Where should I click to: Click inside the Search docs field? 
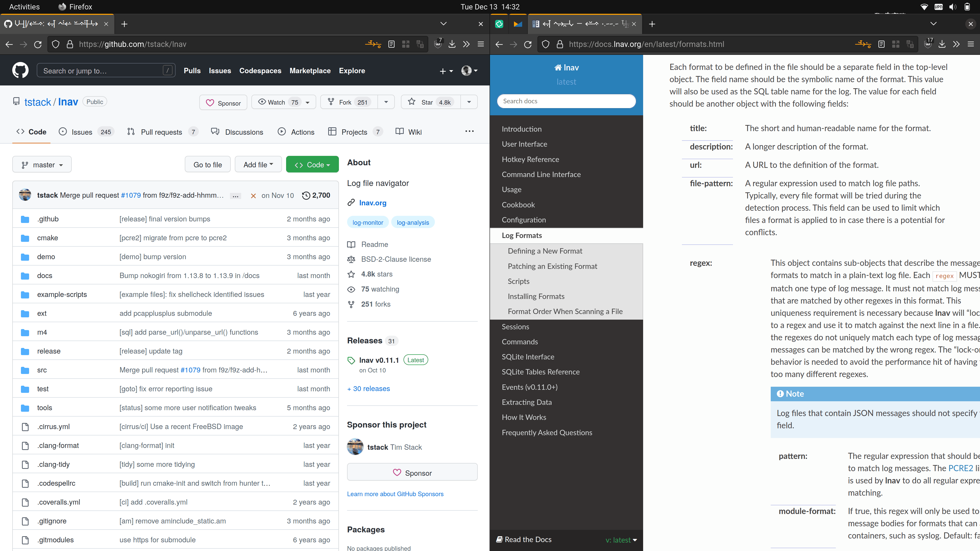(566, 101)
